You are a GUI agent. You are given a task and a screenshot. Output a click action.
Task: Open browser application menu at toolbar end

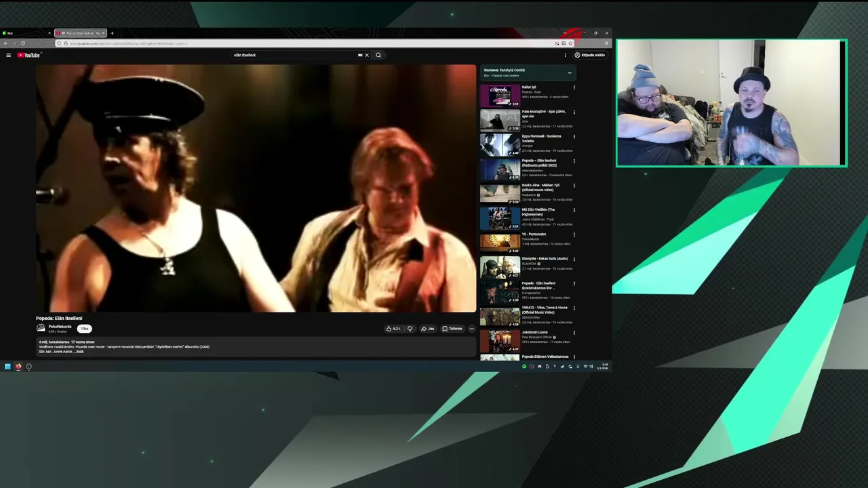[x=606, y=43]
